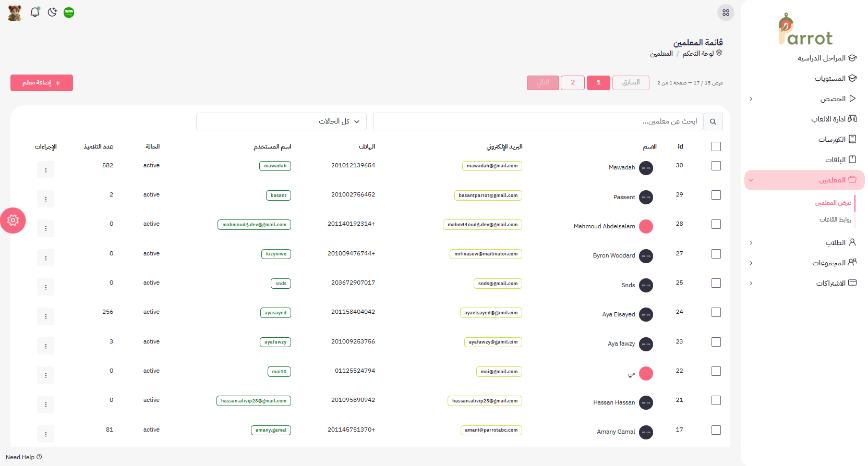Open the notifications bell icon
Screen dimensions: 868x466
point(35,12)
